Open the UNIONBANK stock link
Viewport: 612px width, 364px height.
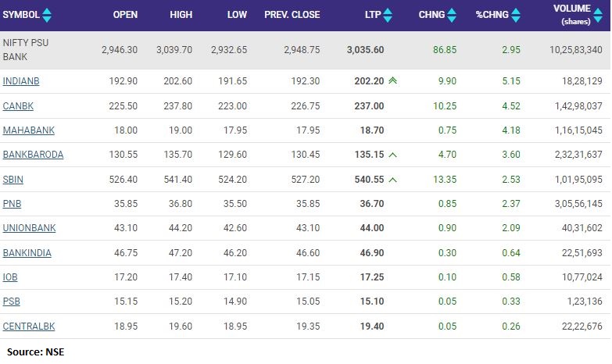[x=29, y=228]
